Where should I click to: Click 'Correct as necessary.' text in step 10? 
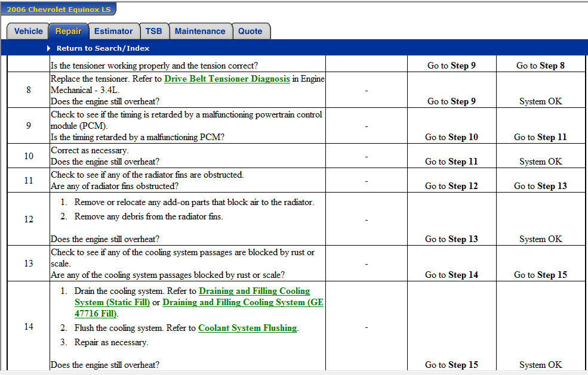click(90, 150)
